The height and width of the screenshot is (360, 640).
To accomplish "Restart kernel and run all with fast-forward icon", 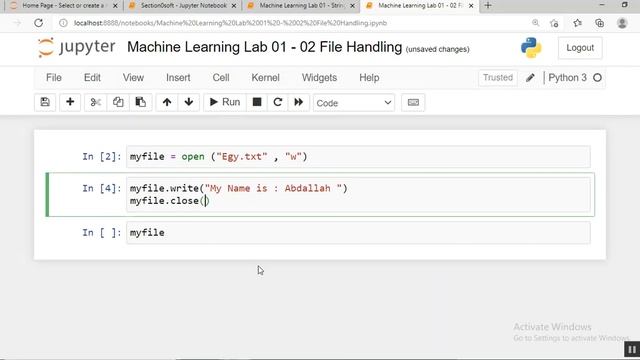I will click(x=299, y=102).
